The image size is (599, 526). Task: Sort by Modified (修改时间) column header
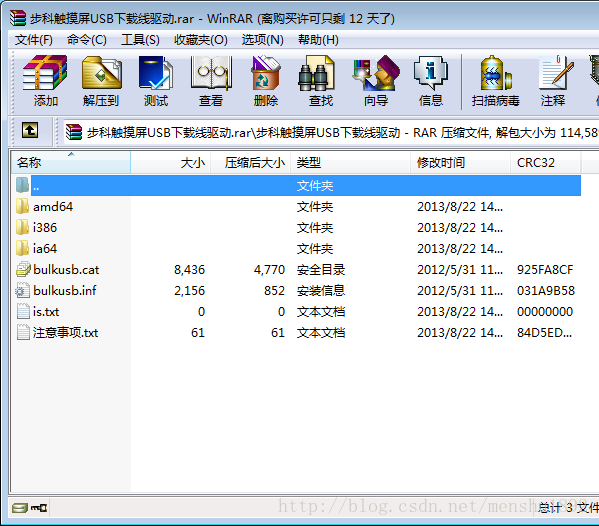click(x=461, y=162)
